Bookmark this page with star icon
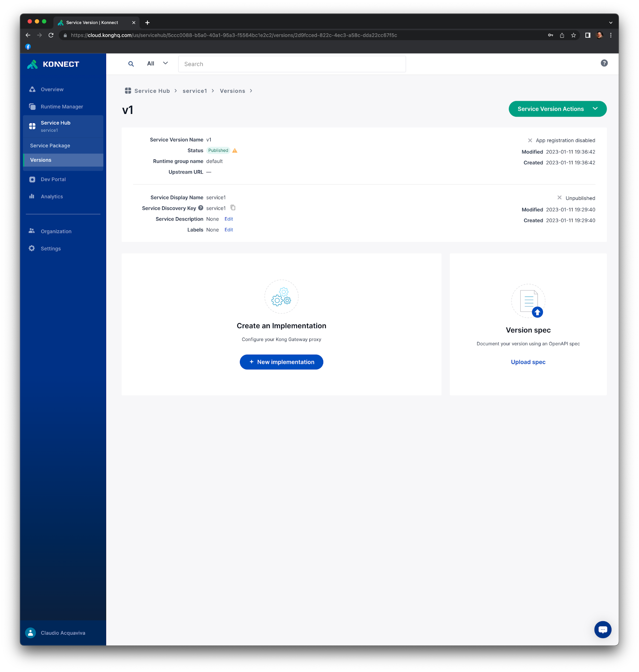The image size is (639, 672). pos(573,35)
